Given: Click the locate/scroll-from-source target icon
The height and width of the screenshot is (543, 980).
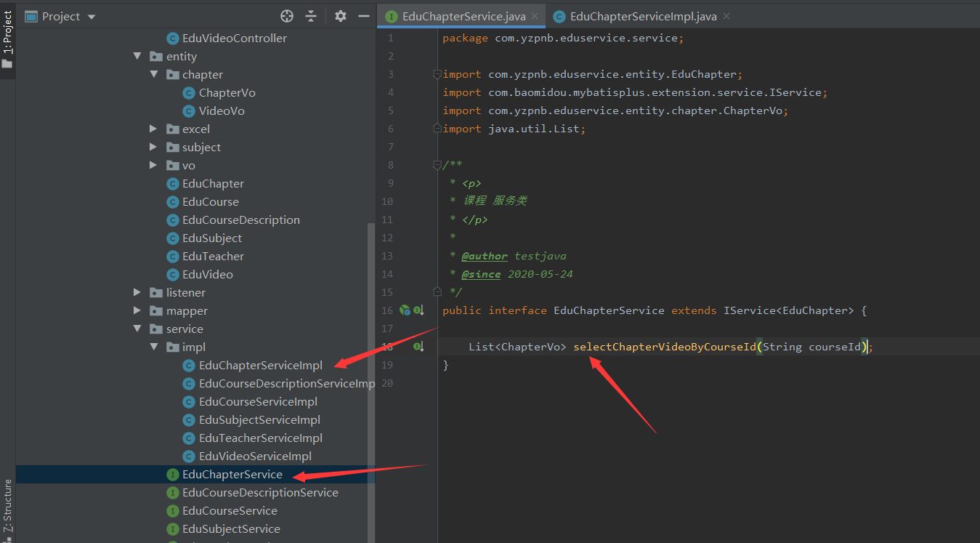Looking at the screenshot, I should tap(287, 16).
